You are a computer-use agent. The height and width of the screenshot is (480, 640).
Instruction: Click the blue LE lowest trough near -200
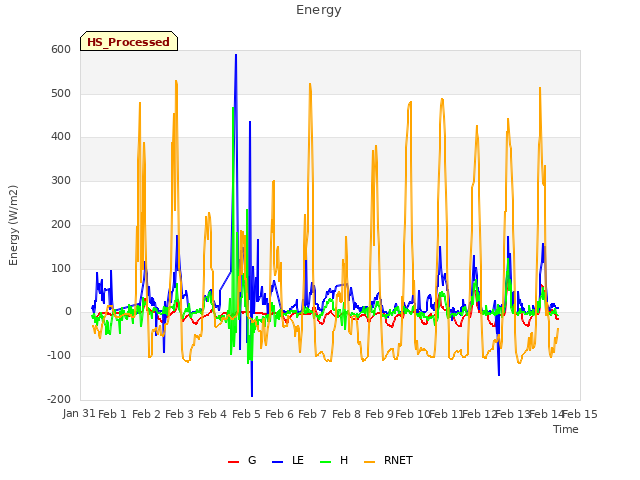252,396
